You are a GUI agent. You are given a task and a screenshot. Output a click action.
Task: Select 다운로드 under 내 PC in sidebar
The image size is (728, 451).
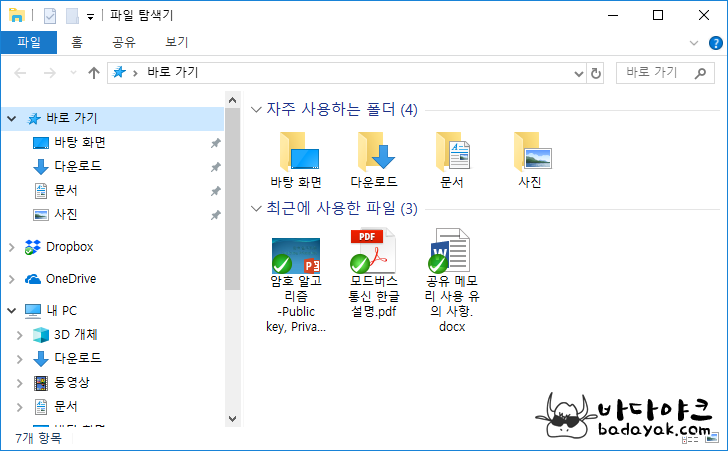point(78,358)
